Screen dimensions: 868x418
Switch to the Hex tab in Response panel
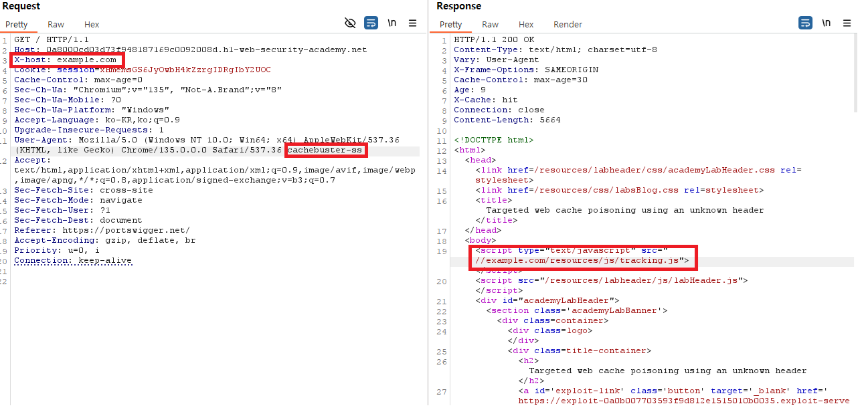tap(526, 25)
